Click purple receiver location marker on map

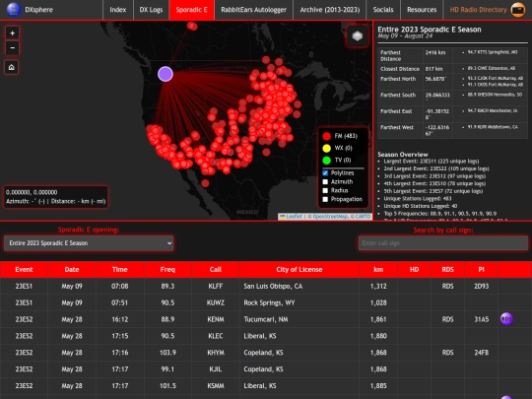coord(166,74)
